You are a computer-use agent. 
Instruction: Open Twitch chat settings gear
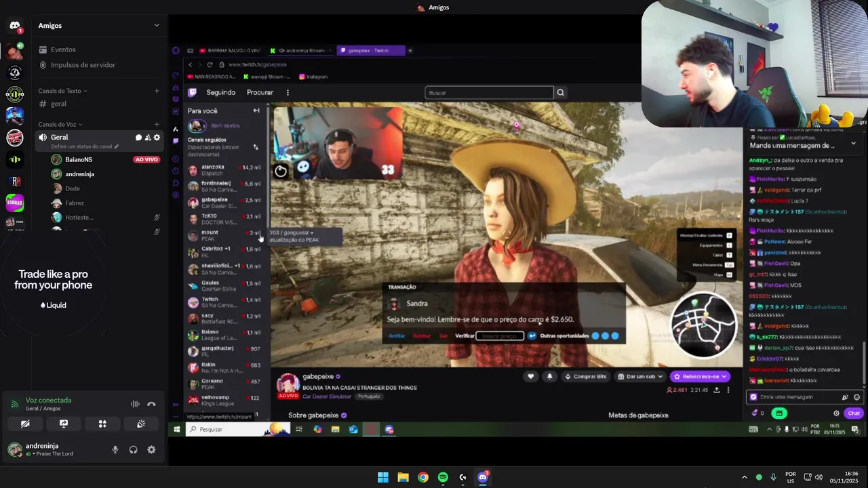(x=836, y=413)
